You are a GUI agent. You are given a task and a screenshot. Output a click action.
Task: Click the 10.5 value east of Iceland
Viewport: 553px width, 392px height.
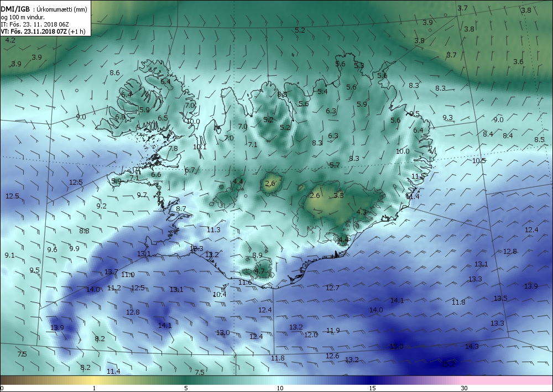point(479,161)
